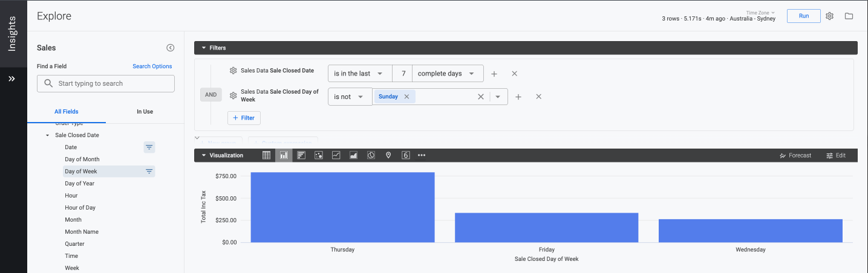868x273 pixels.
Task: Open the 'is not' condition dropdown
Action: [350, 97]
